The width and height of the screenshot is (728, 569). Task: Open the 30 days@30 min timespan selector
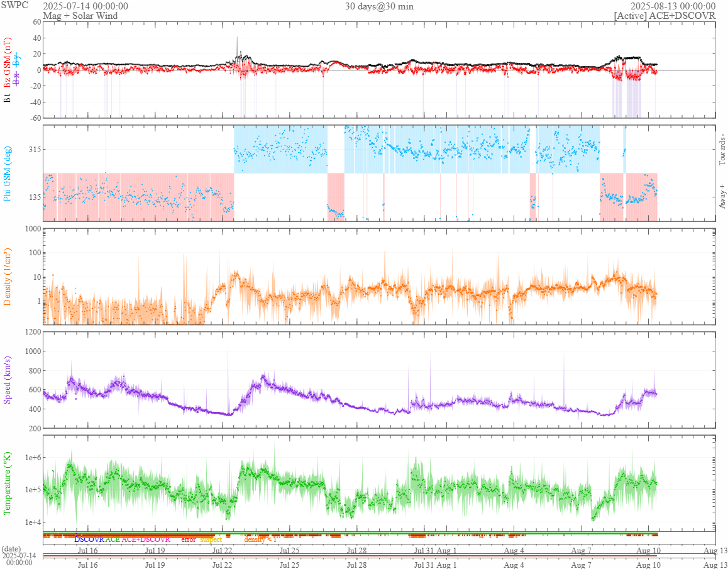point(379,6)
